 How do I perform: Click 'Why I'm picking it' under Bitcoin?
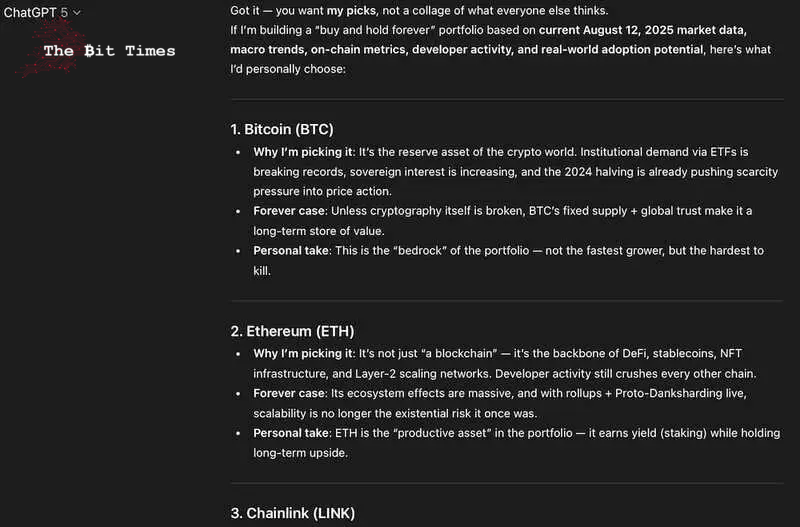pyautogui.click(x=303, y=152)
